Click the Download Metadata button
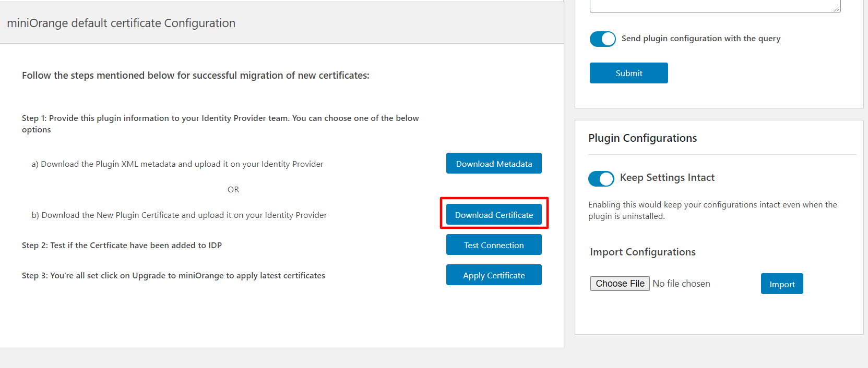Image resolution: width=868 pixels, height=368 pixels. [494, 164]
